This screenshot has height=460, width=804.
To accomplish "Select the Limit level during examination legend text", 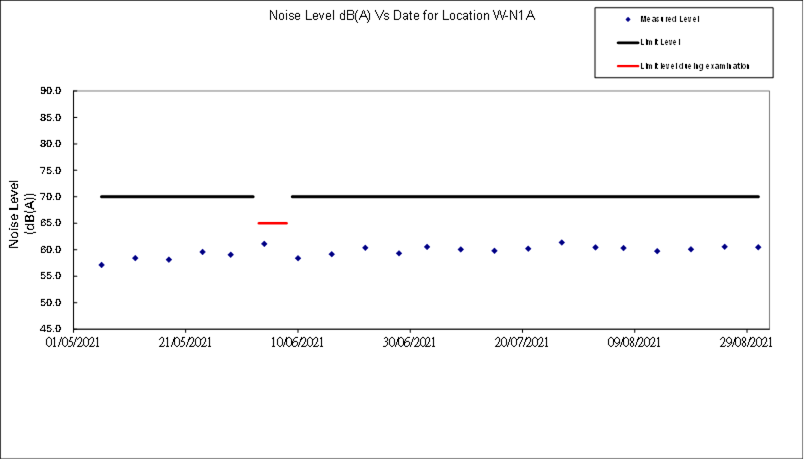I will point(695,66).
